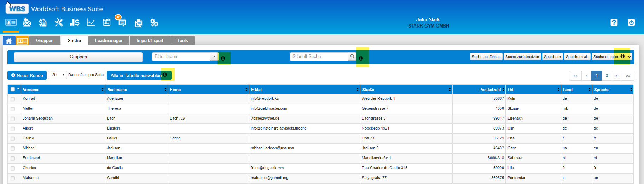Open the email envelope module icon
The image size is (644, 184).
click(x=27, y=23)
